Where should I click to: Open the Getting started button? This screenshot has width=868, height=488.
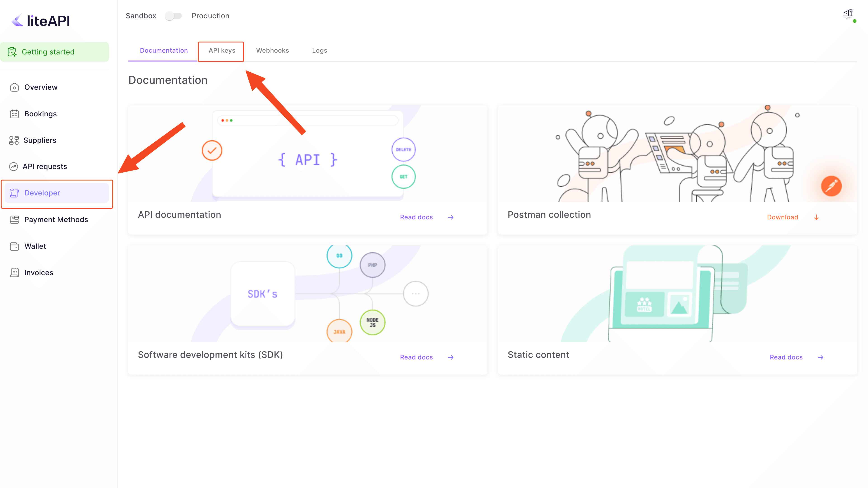(54, 52)
